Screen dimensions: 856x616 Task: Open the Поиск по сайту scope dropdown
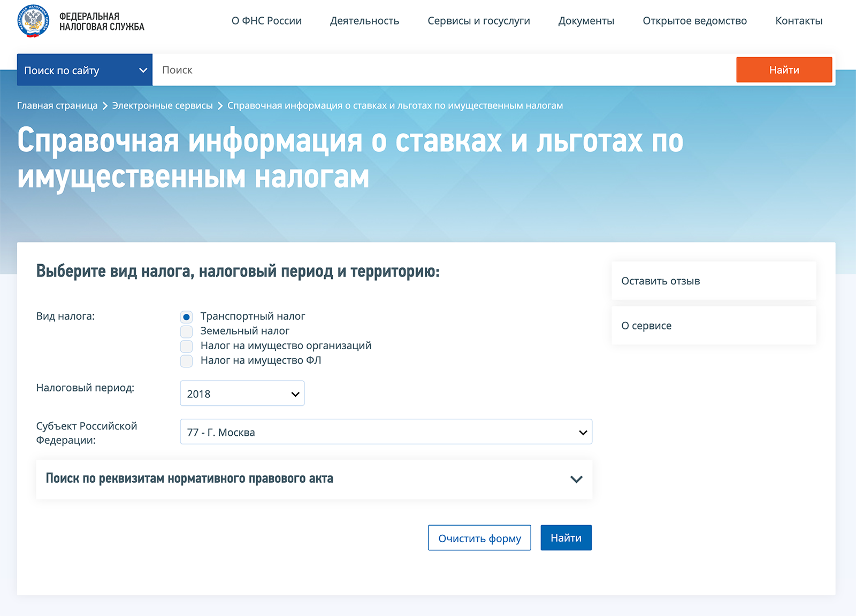85,70
